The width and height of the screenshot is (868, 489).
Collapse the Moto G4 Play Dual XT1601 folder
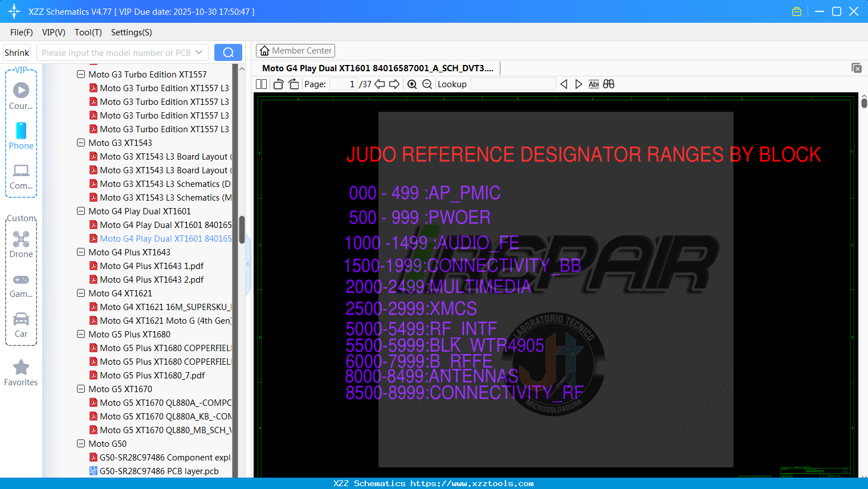(x=81, y=211)
